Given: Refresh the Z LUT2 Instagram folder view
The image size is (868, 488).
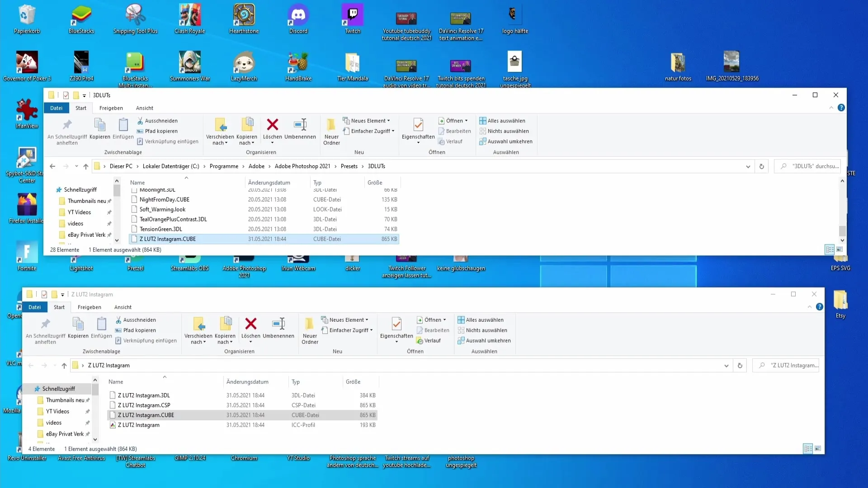Looking at the screenshot, I should pyautogui.click(x=740, y=366).
